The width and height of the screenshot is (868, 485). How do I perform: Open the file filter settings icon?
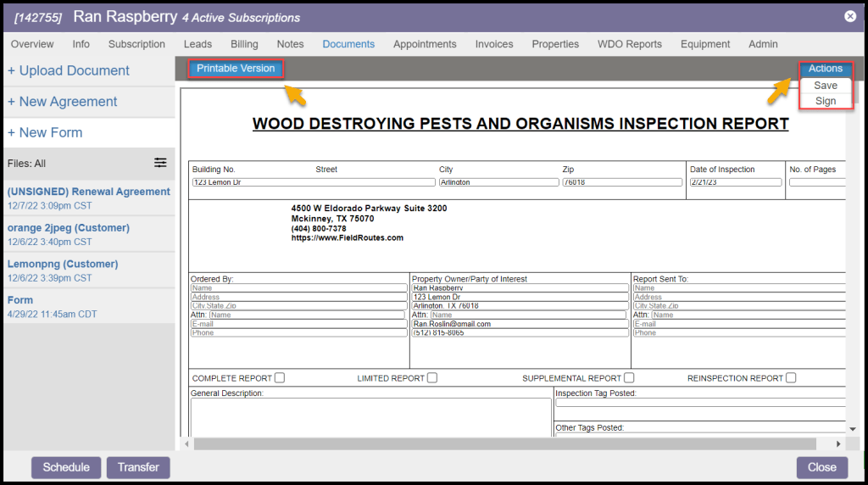pyautogui.click(x=160, y=163)
